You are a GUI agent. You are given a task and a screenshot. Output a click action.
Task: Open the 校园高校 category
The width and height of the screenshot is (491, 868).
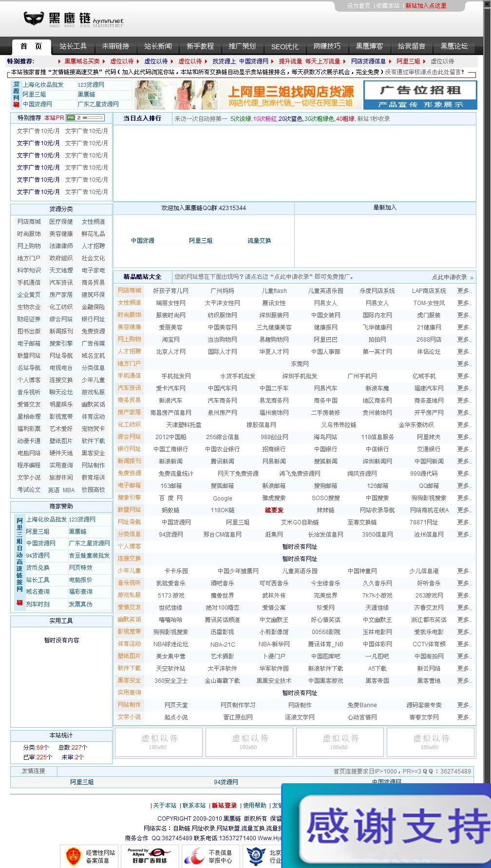(x=93, y=490)
